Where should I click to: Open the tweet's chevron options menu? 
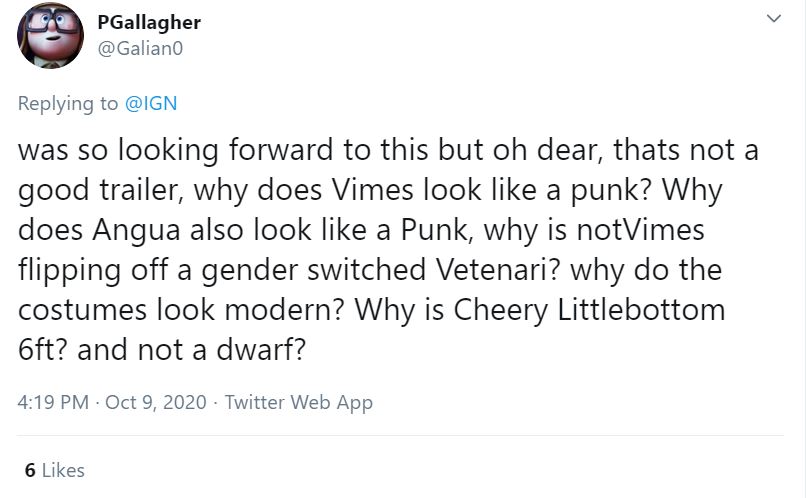click(x=772, y=19)
